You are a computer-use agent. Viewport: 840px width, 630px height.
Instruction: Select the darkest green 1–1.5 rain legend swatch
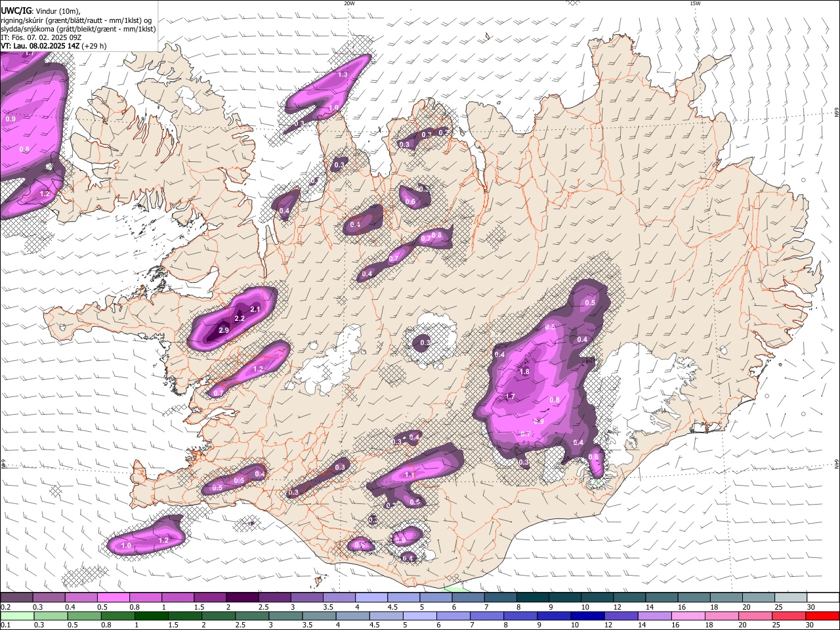coord(151,616)
